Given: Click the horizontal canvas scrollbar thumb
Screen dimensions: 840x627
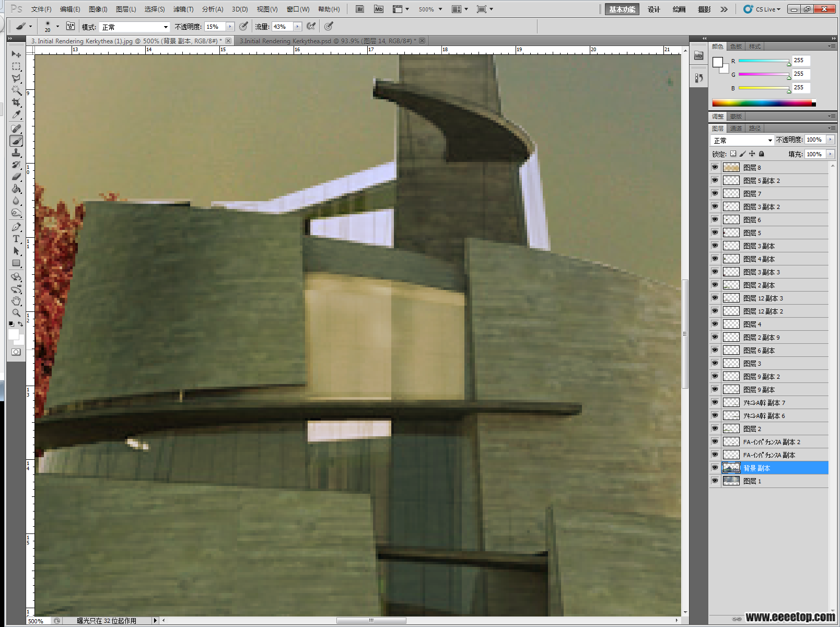Looking at the screenshot, I should coord(371,621).
